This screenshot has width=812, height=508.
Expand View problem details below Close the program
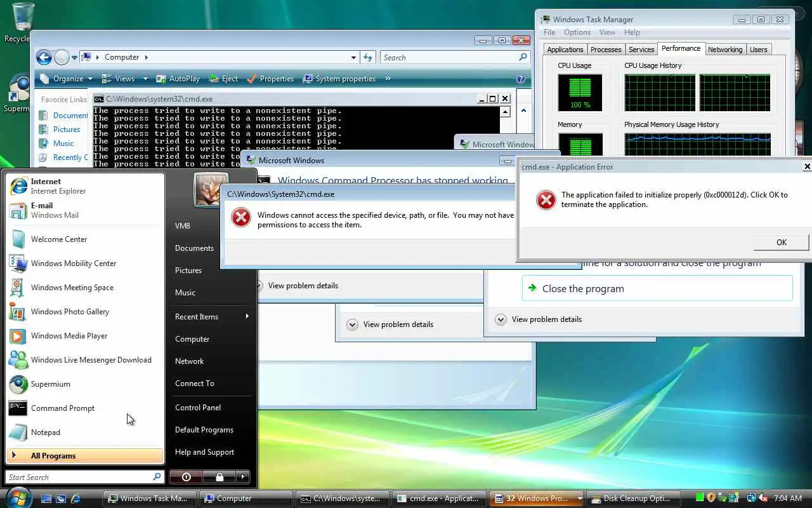[539, 319]
